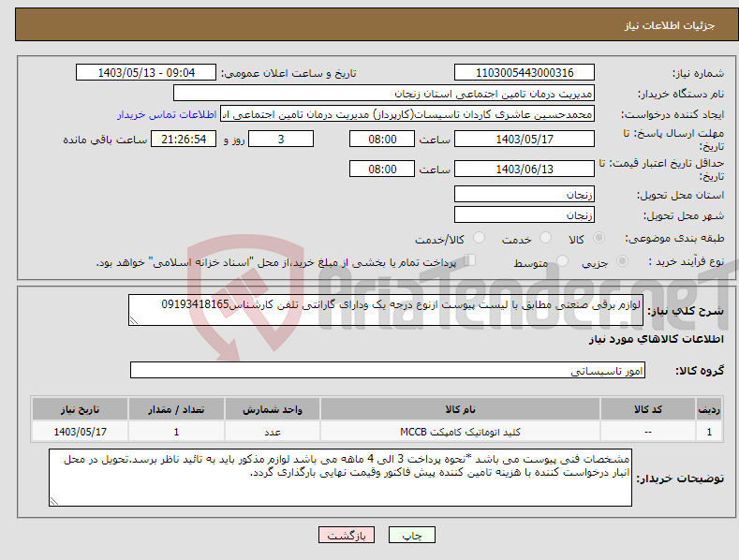The image size is (739, 560).
Task: Click the ایجاد کننده درخواست field
Action: coord(407,114)
